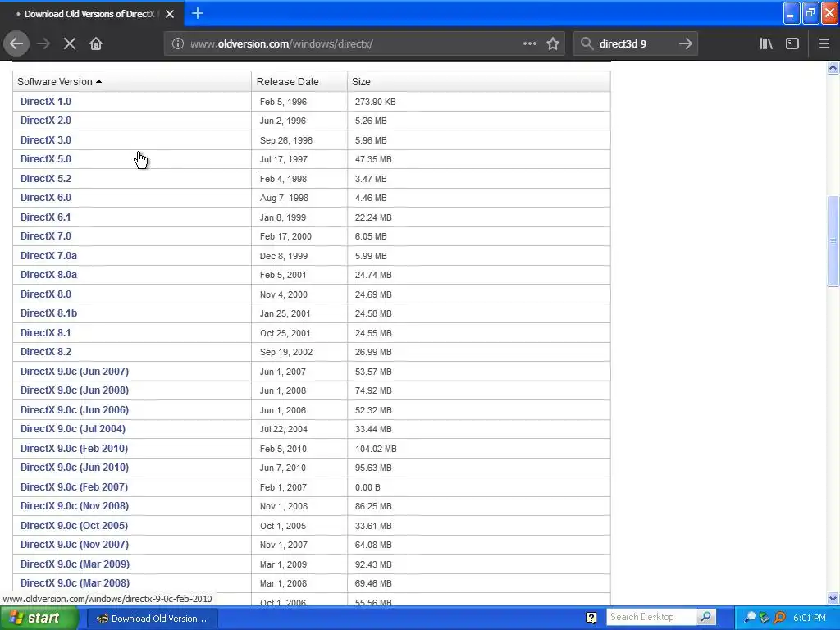The width and height of the screenshot is (840, 630).
Task: Open DirectX 9.0c (Mar 2008) link
Action: [x=75, y=583]
